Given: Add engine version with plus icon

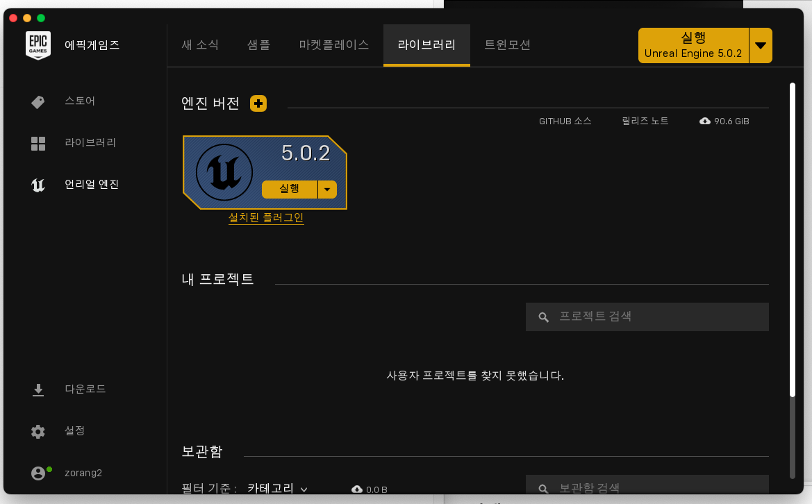Looking at the screenshot, I should pyautogui.click(x=258, y=103).
